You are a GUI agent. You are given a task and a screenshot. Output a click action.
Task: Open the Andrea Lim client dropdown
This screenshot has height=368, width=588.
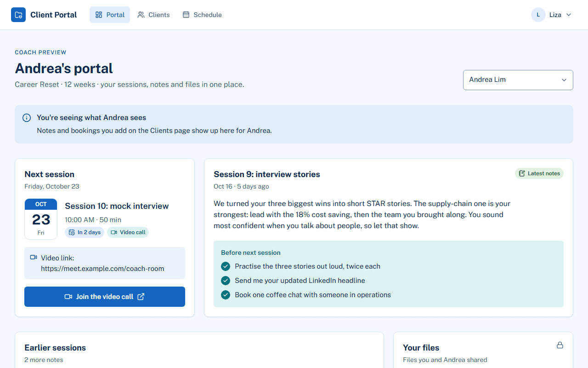518,80
